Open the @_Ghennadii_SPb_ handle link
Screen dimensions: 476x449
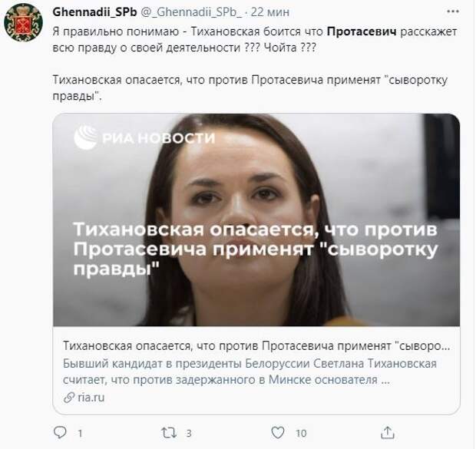pyautogui.click(x=192, y=12)
